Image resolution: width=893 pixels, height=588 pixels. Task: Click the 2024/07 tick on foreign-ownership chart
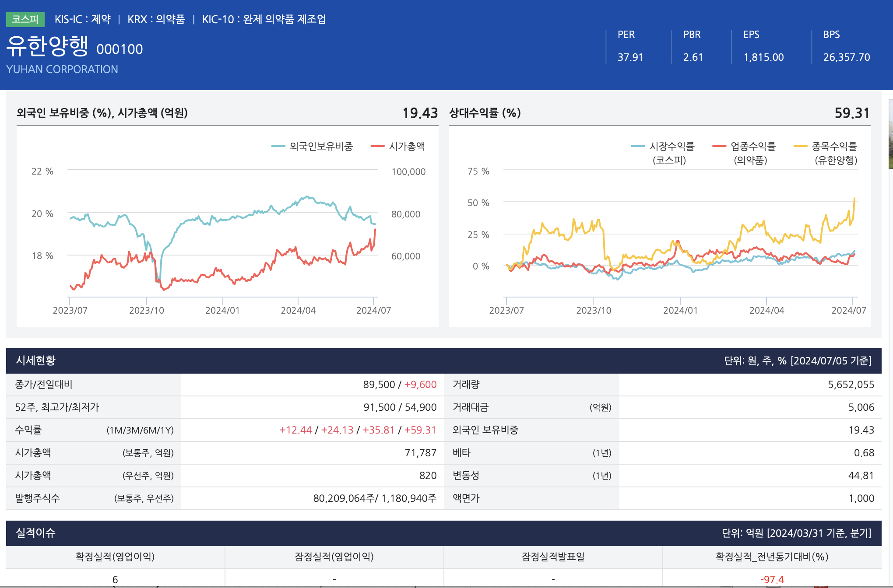(x=373, y=310)
